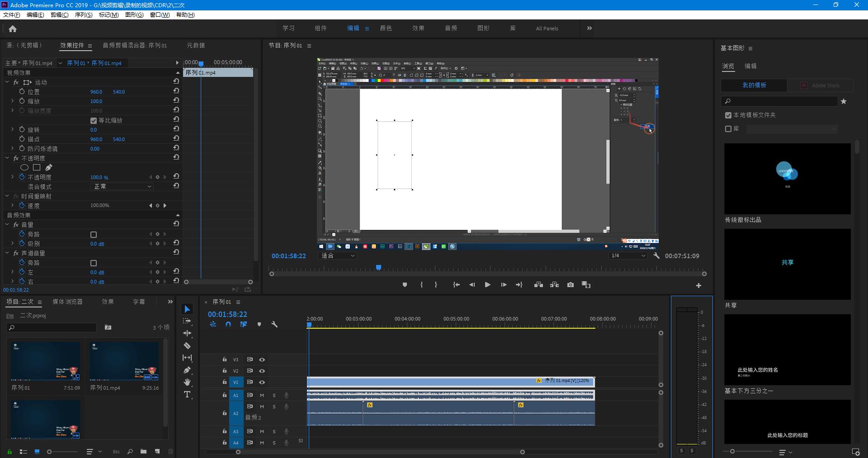Collapse the Opacity effect
The width and height of the screenshot is (868, 458).
coord(7,158)
